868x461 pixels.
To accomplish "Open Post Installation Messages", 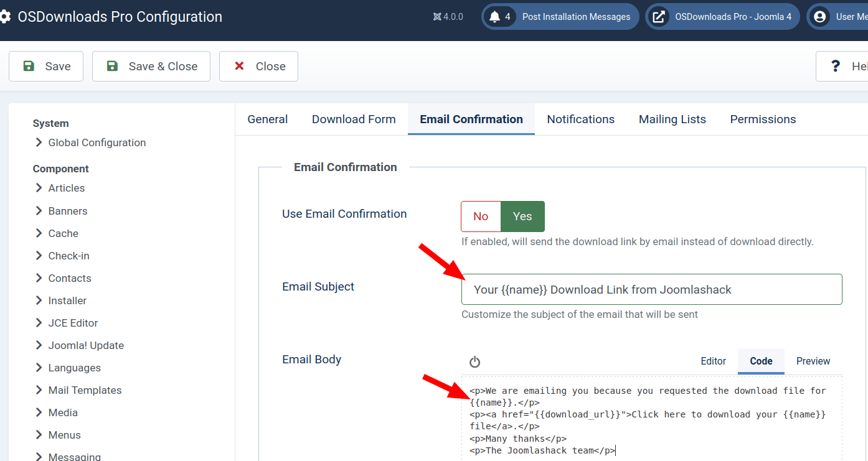I will (x=560, y=17).
